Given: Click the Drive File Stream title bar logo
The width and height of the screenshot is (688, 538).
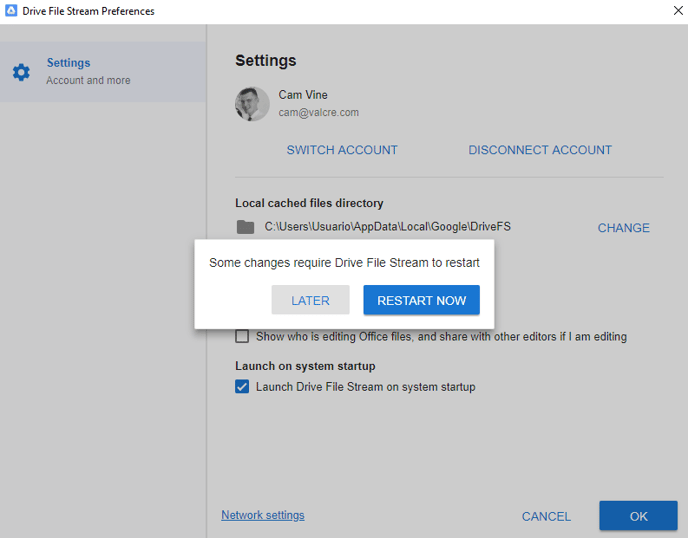Looking at the screenshot, I should pyautogui.click(x=11, y=11).
